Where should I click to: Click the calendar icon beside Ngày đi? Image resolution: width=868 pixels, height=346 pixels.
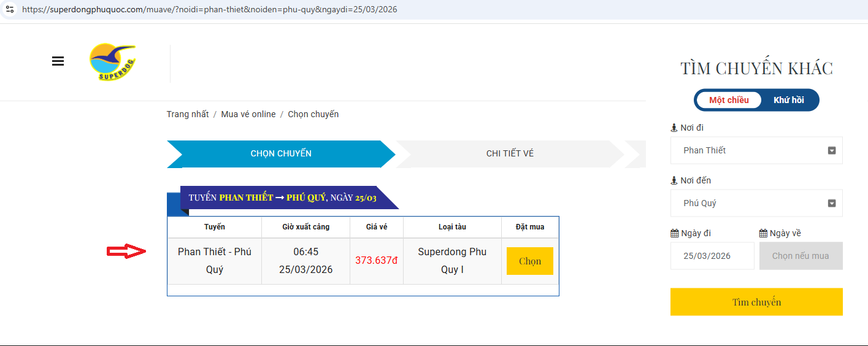pyautogui.click(x=675, y=233)
